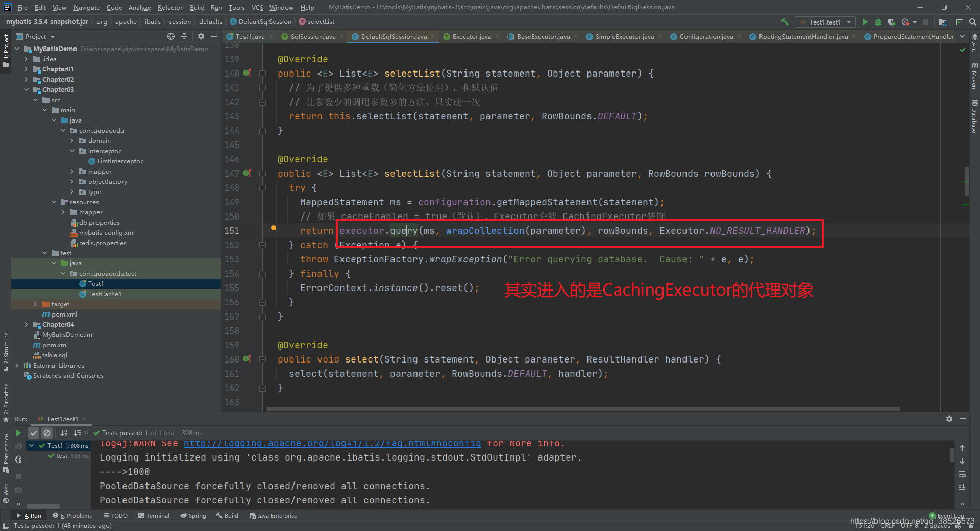Collapse Test1 node in test results
The image size is (980, 531).
[x=32, y=446]
